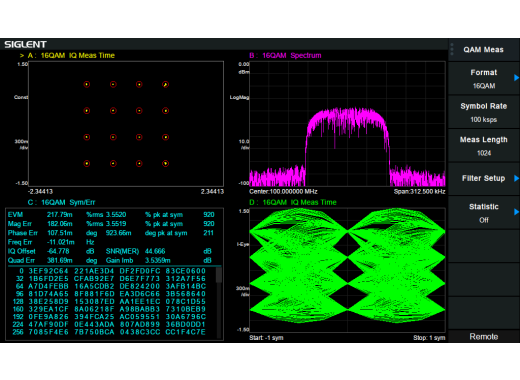Select window D 16QAM IQ Meas Time title

293,202
